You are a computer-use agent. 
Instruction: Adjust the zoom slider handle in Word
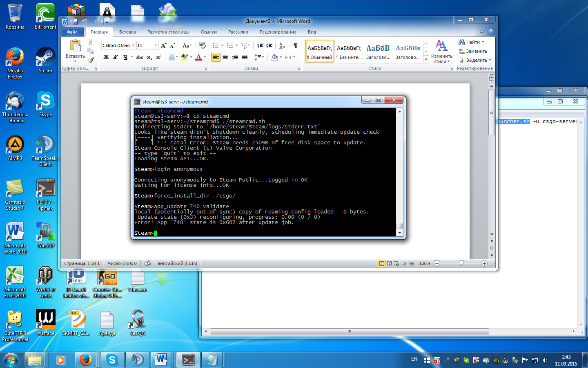click(x=461, y=263)
